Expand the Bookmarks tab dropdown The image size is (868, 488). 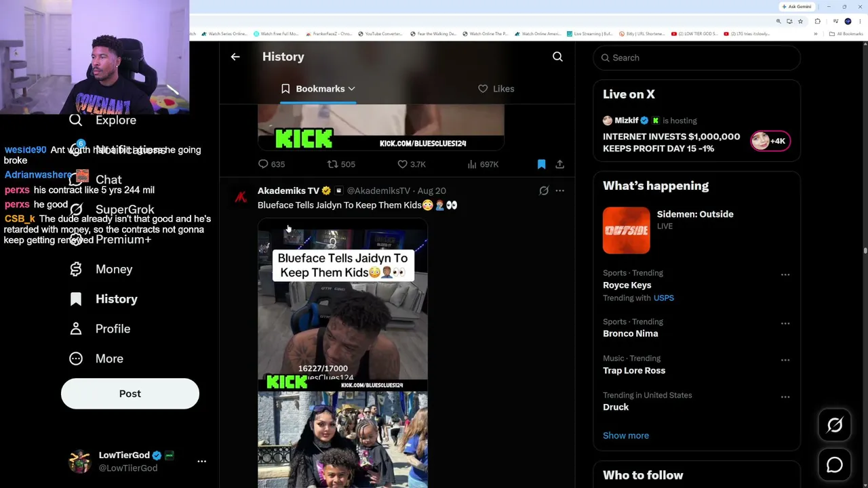point(351,89)
